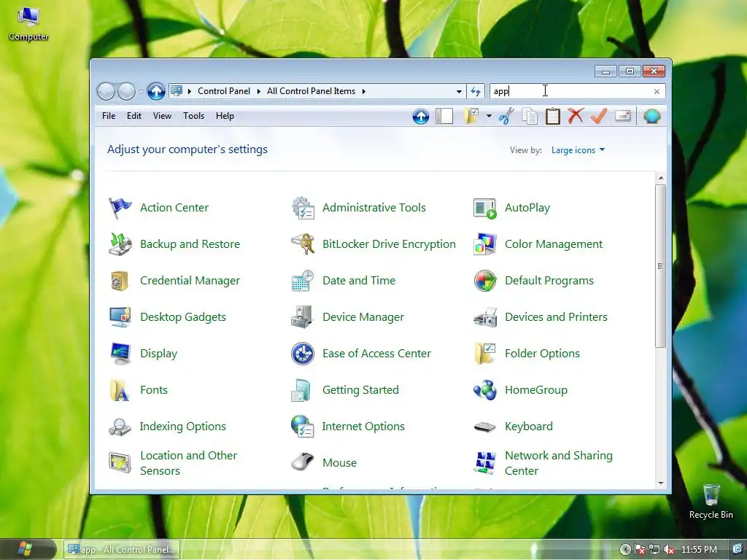Open Mouse settings
This screenshot has width=747, height=560.
[x=323, y=463]
